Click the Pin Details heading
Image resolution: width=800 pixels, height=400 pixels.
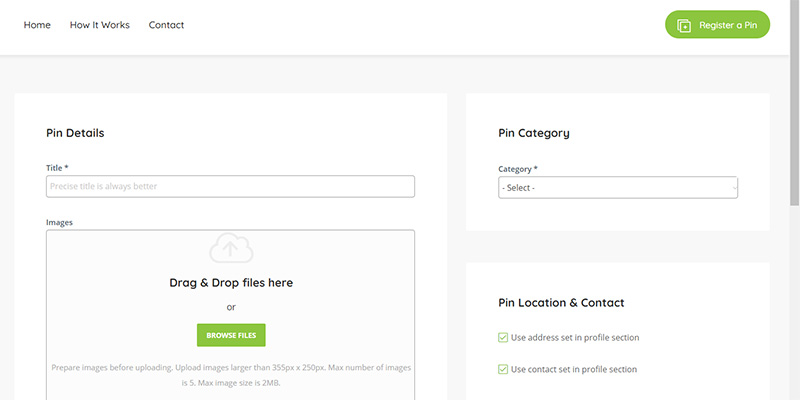pyautogui.click(x=75, y=133)
